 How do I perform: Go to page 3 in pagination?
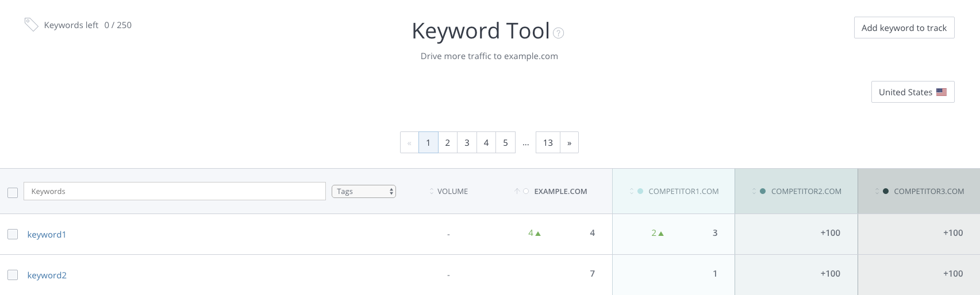click(x=467, y=142)
